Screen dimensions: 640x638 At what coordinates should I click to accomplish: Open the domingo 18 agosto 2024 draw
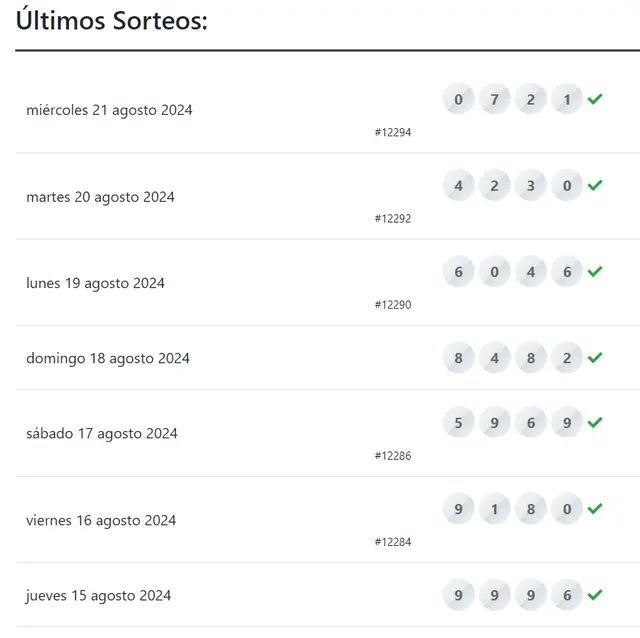[108, 358]
